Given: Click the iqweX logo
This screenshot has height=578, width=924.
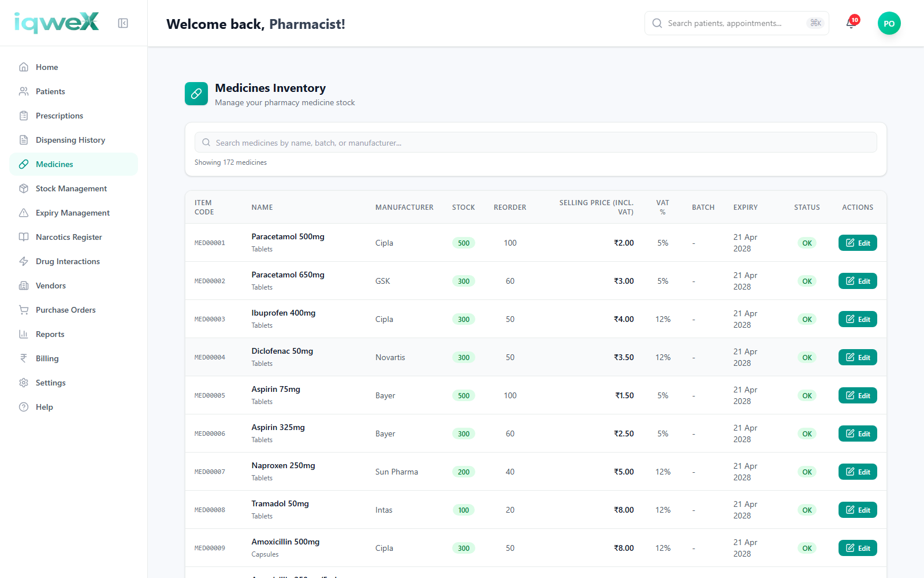Looking at the screenshot, I should pyautogui.click(x=57, y=23).
